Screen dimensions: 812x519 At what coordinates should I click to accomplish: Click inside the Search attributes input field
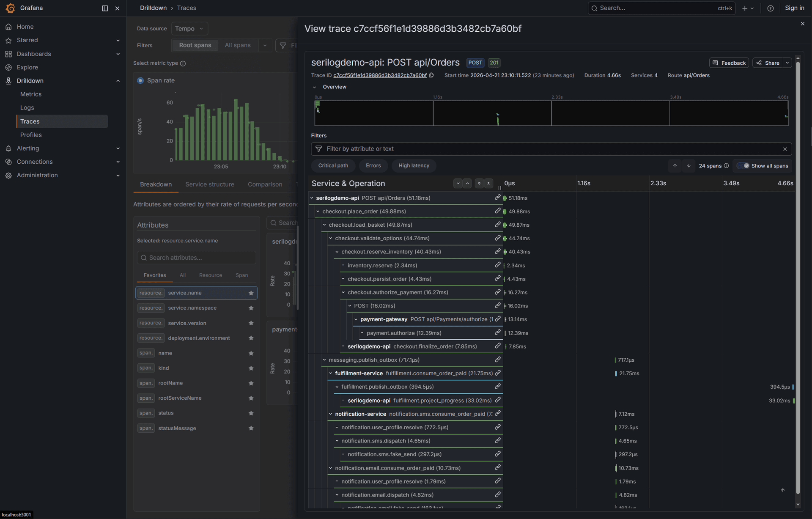click(x=196, y=258)
